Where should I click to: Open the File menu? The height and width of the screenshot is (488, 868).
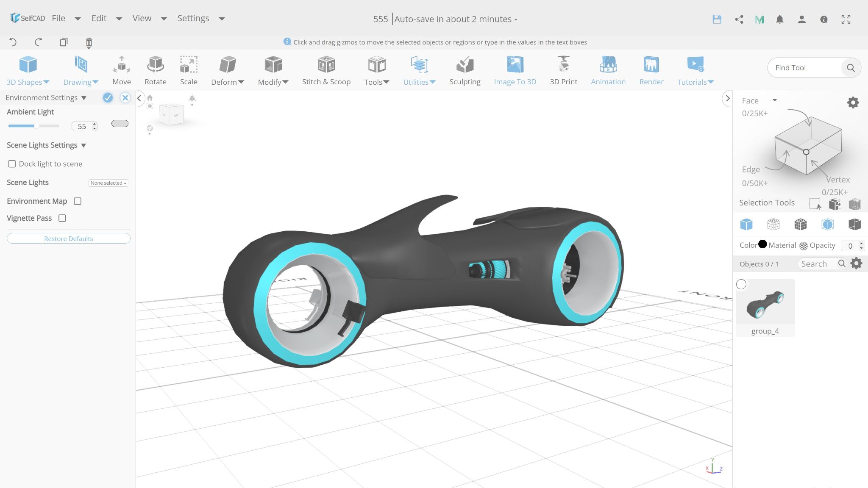(58, 18)
